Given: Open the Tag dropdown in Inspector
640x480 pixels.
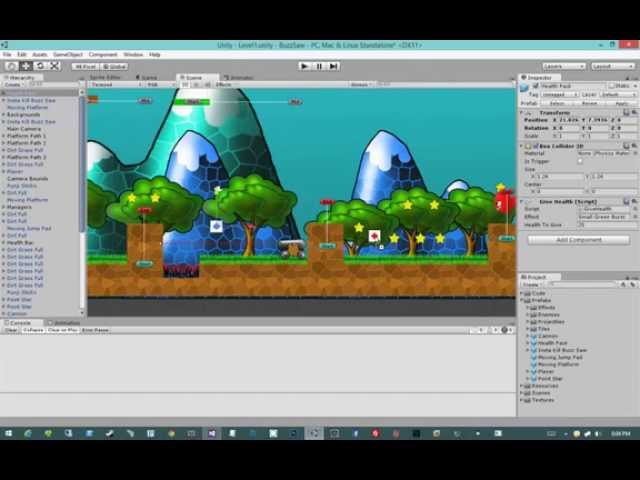Looking at the screenshot, I should pos(560,95).
